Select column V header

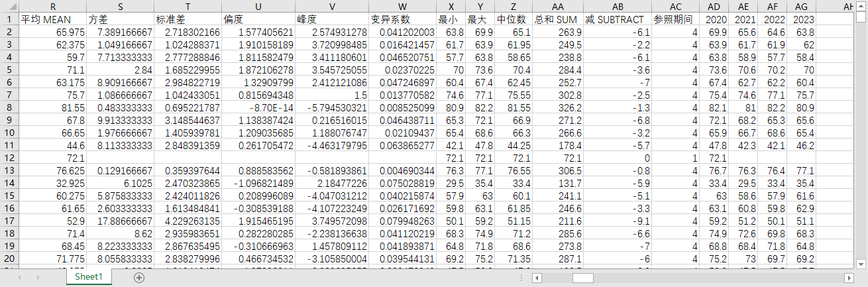coord(331,6)
